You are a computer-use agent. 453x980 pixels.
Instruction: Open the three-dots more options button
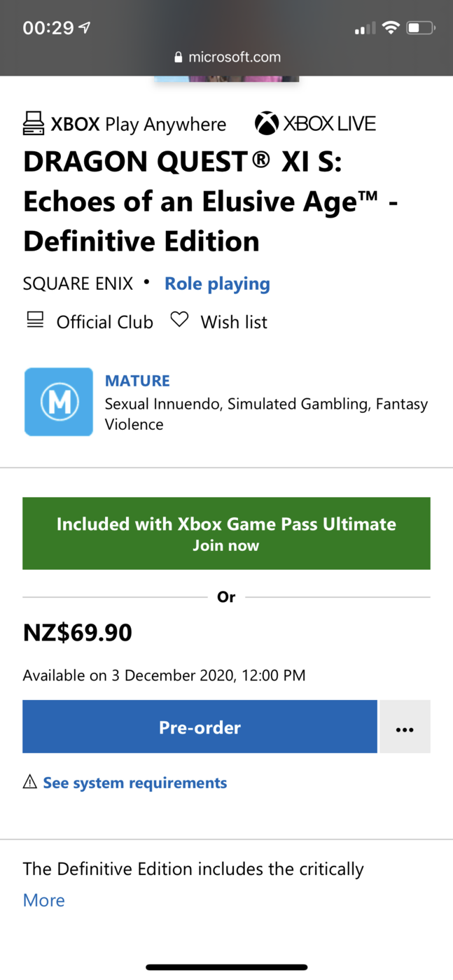tap(405, 727)
